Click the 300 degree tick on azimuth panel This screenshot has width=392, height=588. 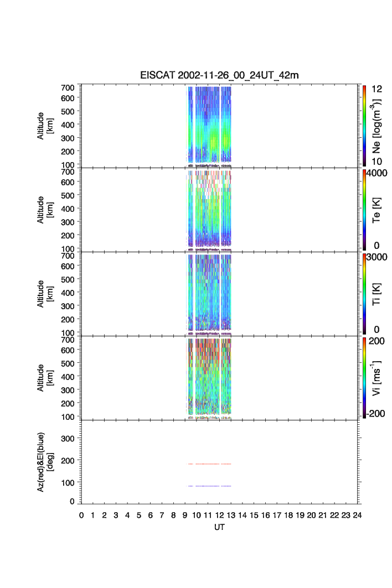coord(71,439)
